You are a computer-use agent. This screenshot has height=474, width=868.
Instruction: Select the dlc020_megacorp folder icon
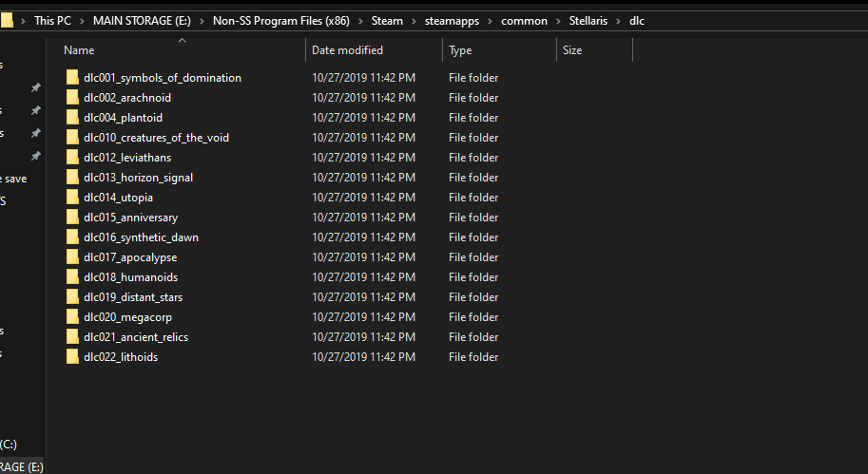pyautogui.click(x=73, y=317)
